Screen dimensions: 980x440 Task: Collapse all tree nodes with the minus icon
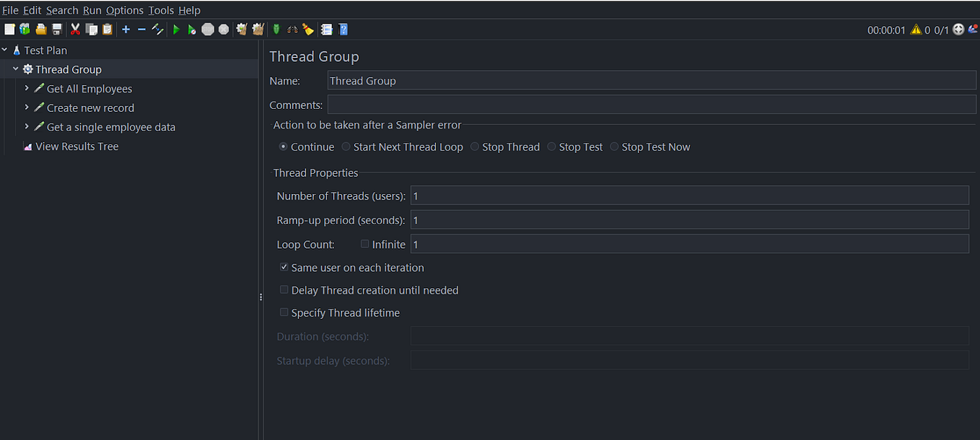pos(141,29)
